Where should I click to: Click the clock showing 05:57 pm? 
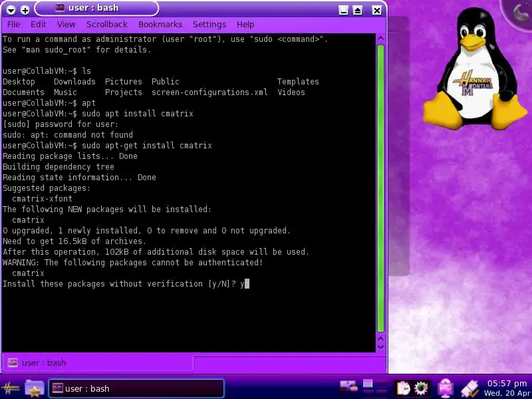507,384
